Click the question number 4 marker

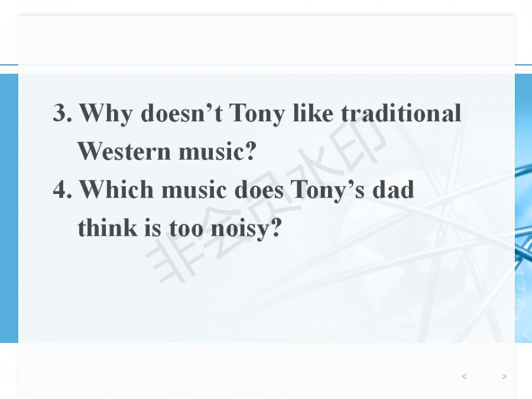tap(61, 190)
